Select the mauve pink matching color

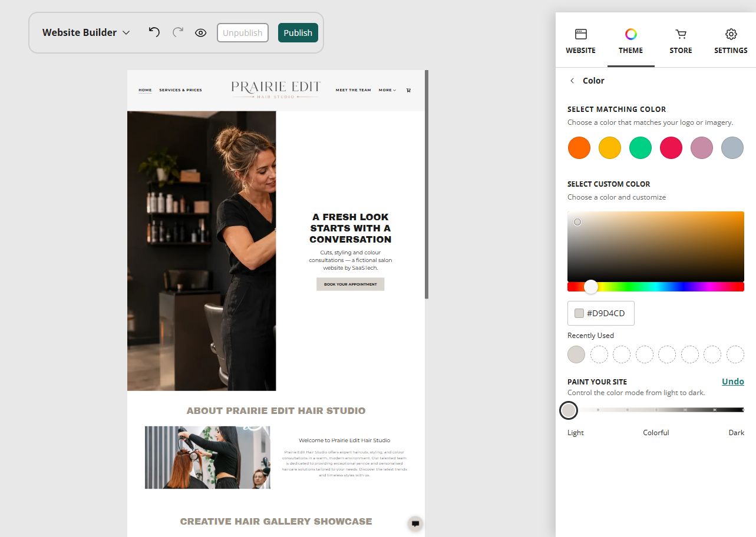click(702, 148)
